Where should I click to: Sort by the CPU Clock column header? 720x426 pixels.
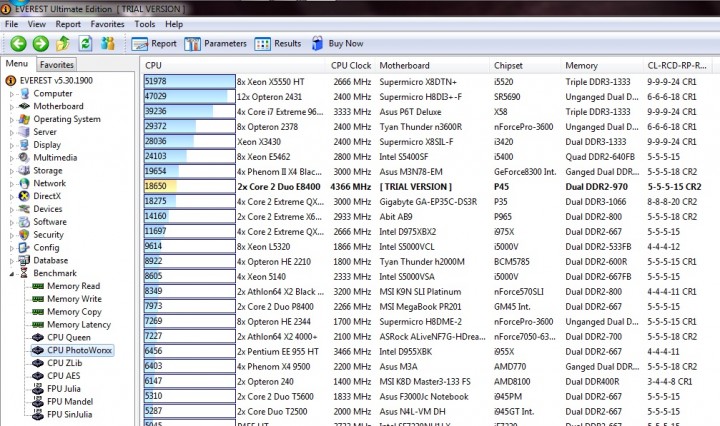click(x=351, y=66)
